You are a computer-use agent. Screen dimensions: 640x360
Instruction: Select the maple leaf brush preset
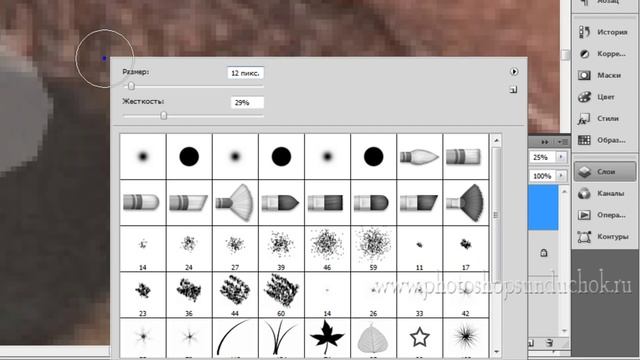tap(327, 338)
